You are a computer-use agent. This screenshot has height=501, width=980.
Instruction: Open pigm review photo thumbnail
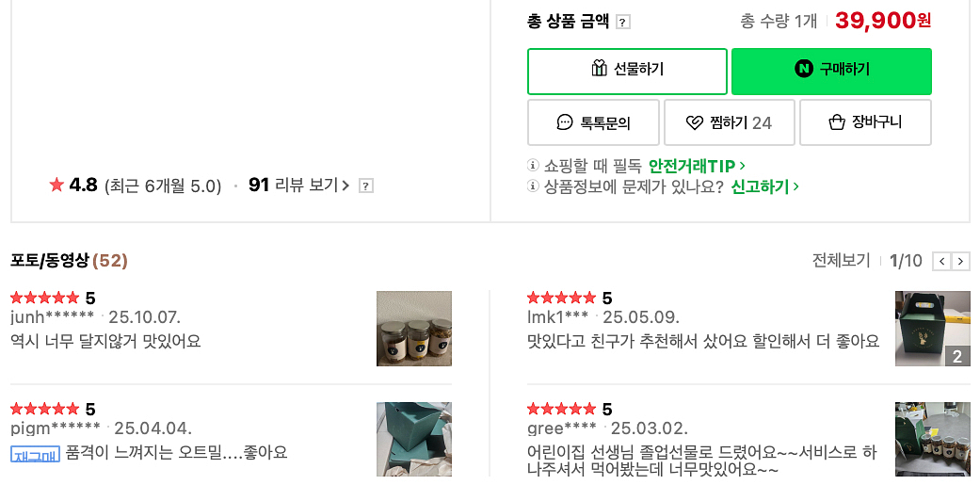click(x=414, y=439)
